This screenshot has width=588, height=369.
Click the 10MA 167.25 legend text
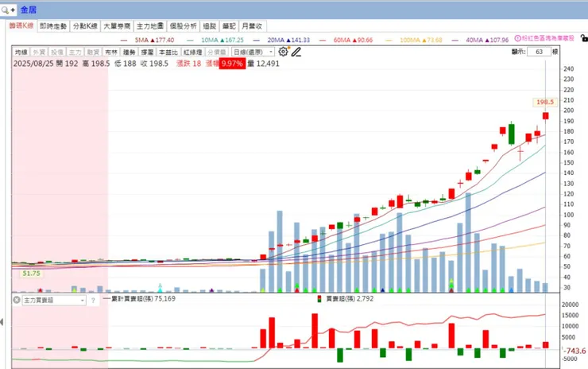[x=222, y=41]
